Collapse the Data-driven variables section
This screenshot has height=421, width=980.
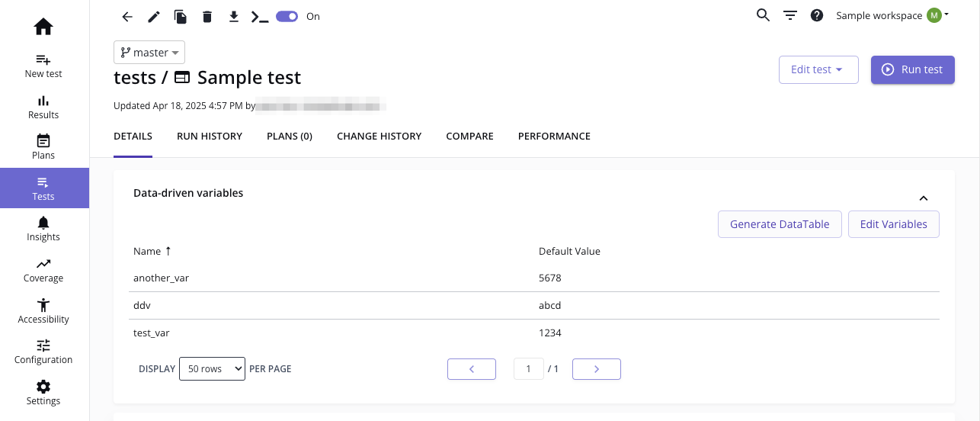pos(923,198)
